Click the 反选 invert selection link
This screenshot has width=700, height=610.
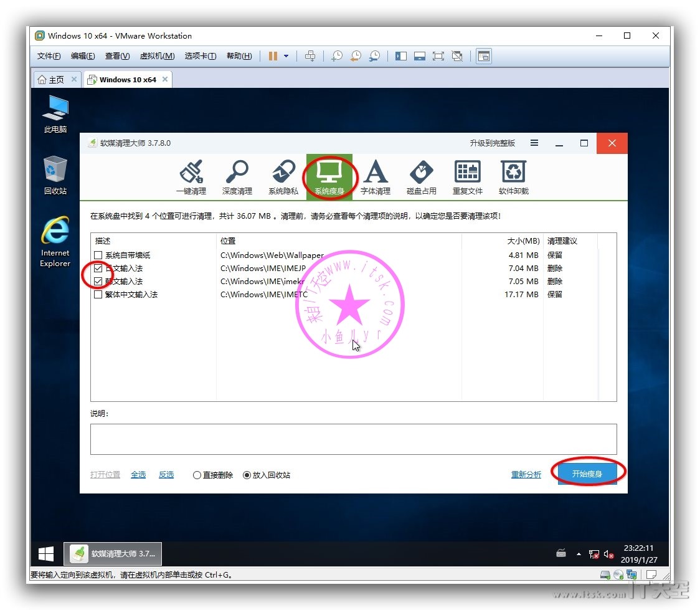pyautogui.click(x=166, y=474)
